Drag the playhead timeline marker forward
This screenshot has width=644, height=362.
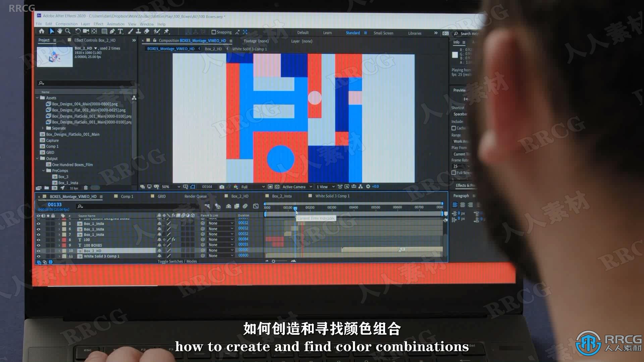click(296, 207)
